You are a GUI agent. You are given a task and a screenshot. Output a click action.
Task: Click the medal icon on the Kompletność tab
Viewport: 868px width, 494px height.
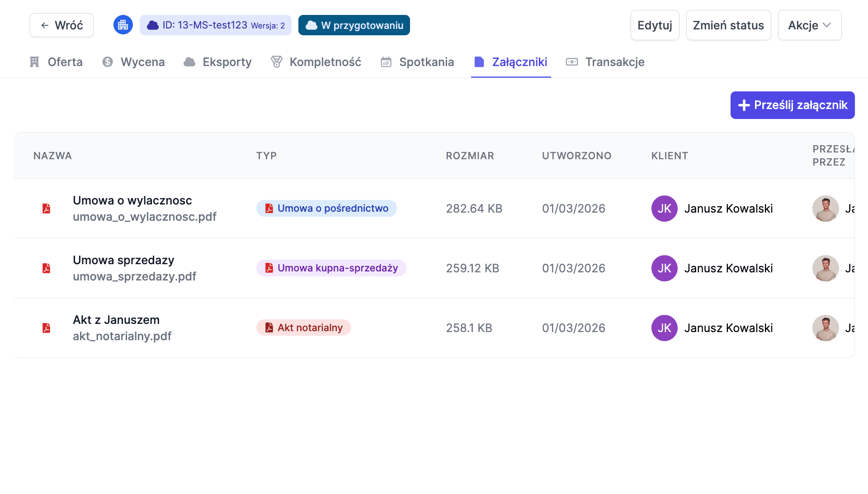point(276,62)
